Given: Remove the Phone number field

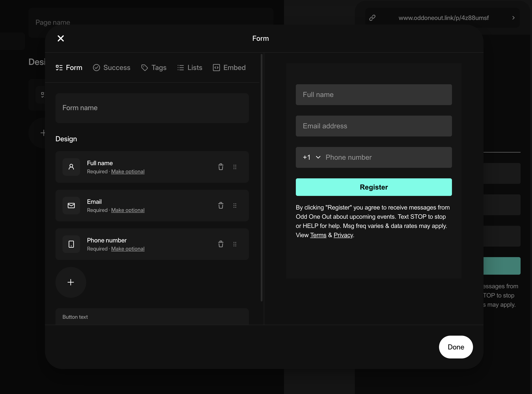Looking at the screenshot, I should 221,244.
